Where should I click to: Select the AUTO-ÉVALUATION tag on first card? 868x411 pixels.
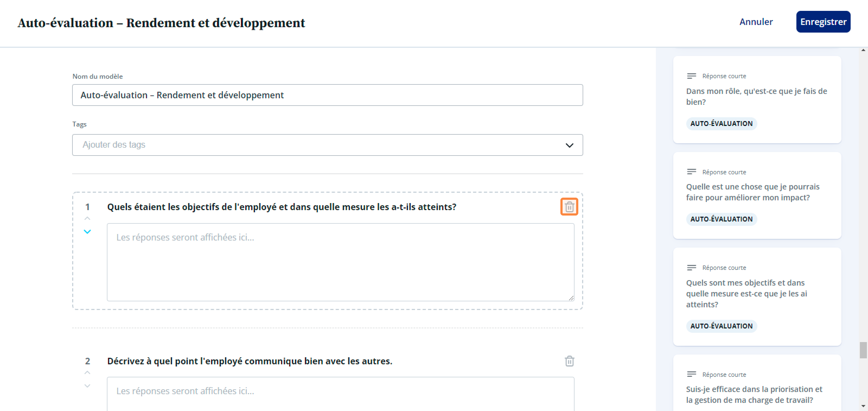pos(721,124)
